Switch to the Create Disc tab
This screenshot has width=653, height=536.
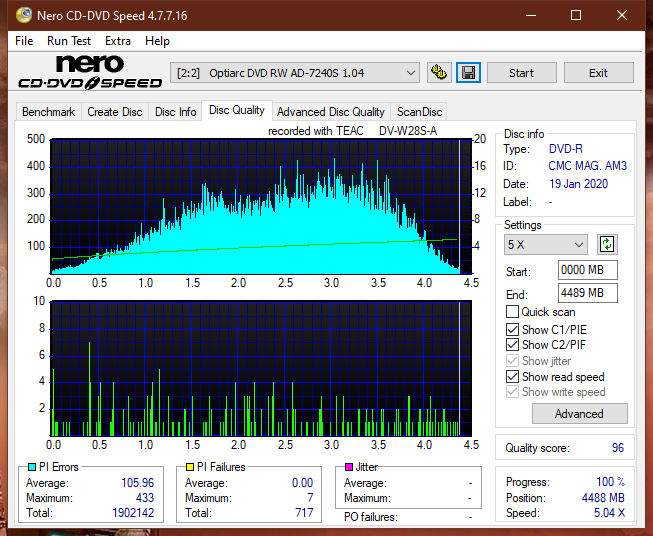click(115, 112)
